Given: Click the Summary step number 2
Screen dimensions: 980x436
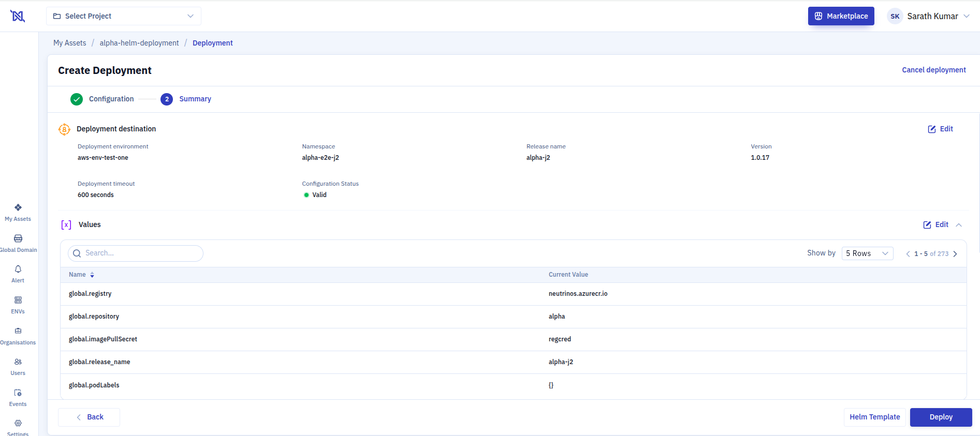Looking at the screenshot, I should (x=167, y=99).
